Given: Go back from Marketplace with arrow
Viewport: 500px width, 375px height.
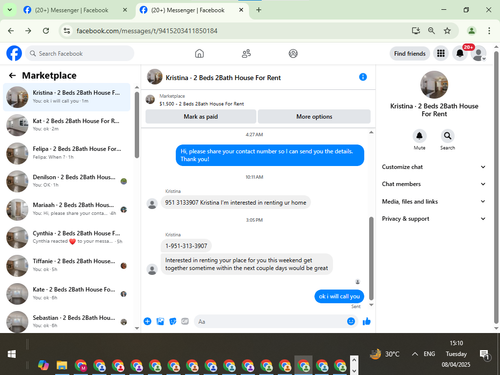Looking at the screenshot, I should 12,76.
